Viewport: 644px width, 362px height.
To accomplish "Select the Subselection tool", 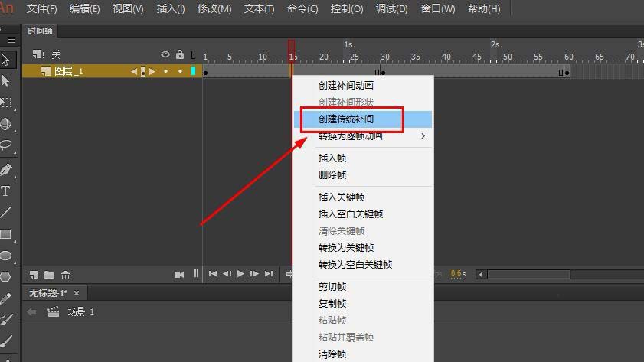I will tap(6, 81).
